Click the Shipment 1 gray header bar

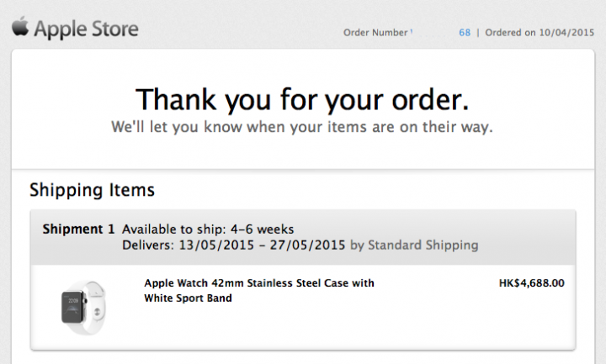(x=522, y=235)
